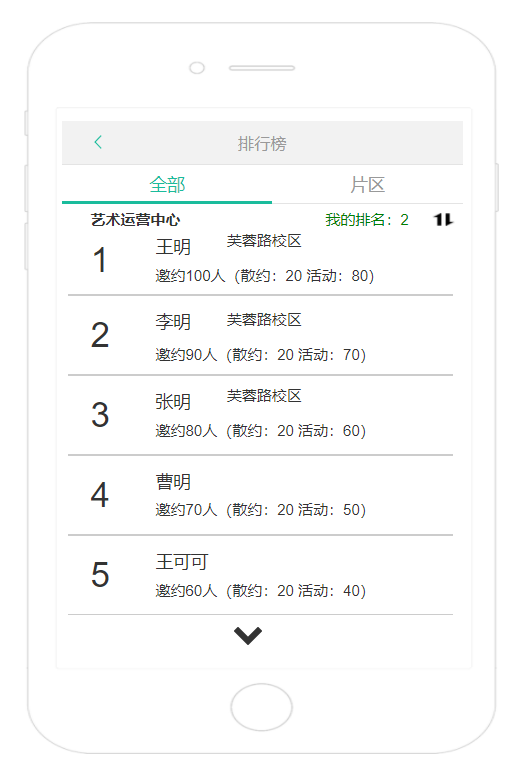Viewport: 515px width, 768px height.
Task: Click the 邀约100人 details line
Action: click(x=265, y=276)
